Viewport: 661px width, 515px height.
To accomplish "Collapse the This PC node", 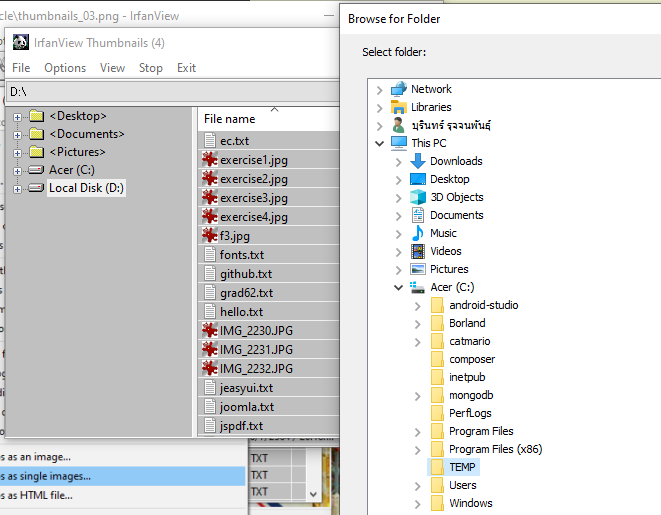I will (380, 143).
